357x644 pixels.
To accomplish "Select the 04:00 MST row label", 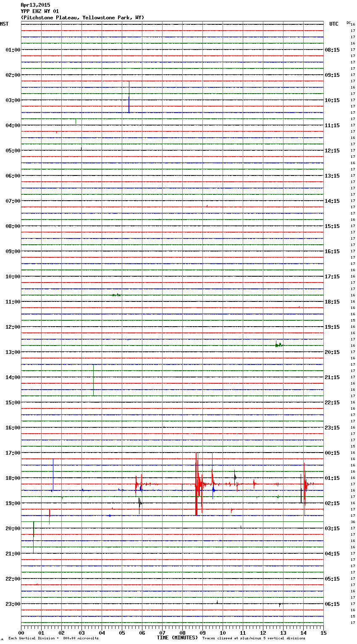I will point(13,126).
